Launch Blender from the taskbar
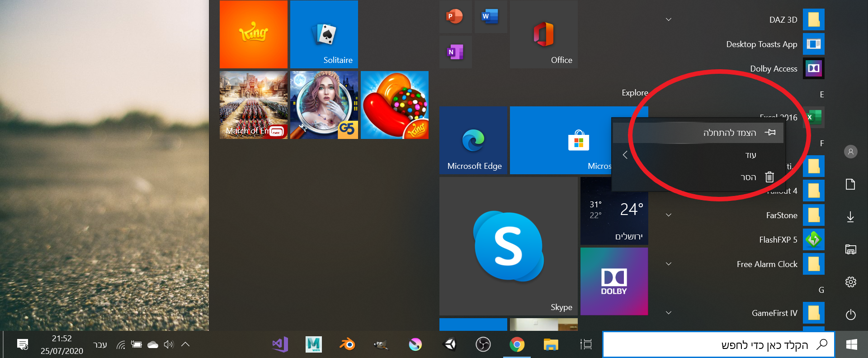Viewport: 868px width, 358px height. pyautogui.click(x=347, y=345)
